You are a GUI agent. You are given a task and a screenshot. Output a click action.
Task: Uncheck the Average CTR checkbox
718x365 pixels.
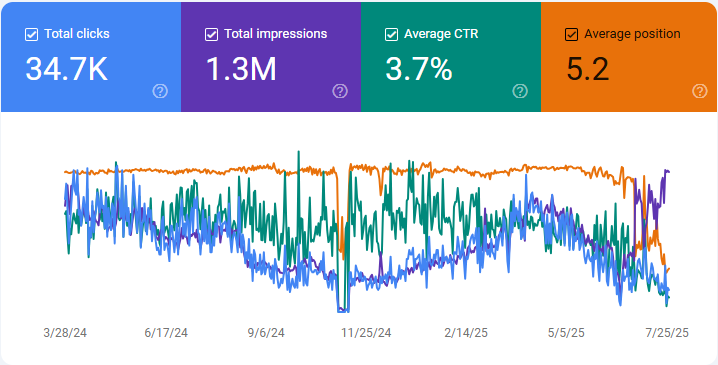pyautogui.click(x=391, y=34)
